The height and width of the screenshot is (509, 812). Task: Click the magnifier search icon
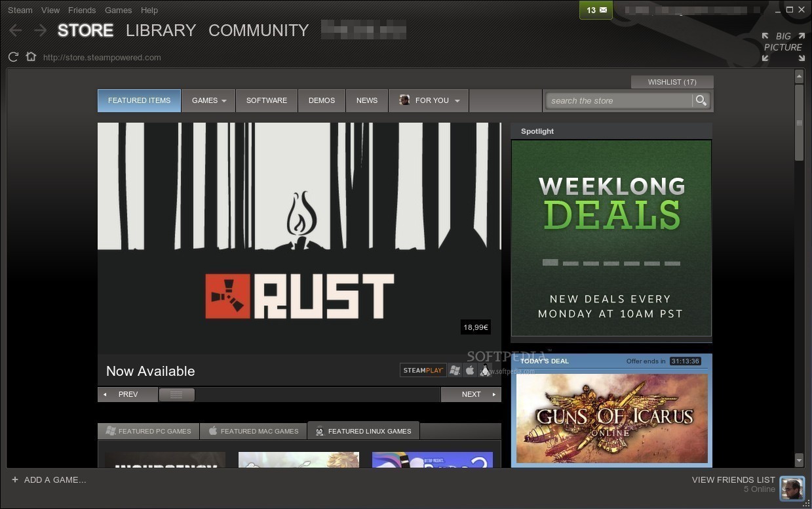click(701, 100)
